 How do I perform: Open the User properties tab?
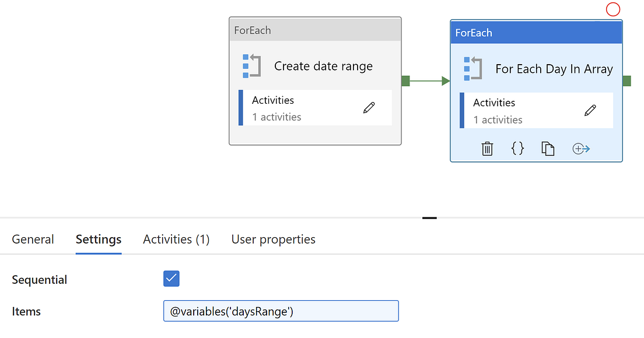[x=273, y=240]
